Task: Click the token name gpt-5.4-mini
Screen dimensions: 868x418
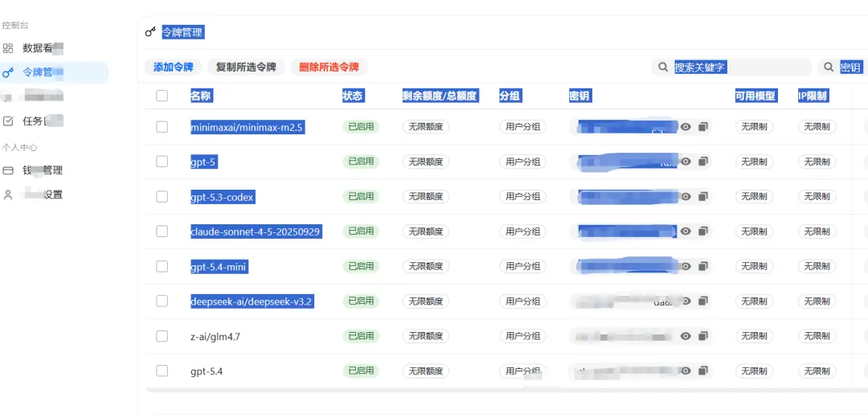Action: tap(219, 266)
